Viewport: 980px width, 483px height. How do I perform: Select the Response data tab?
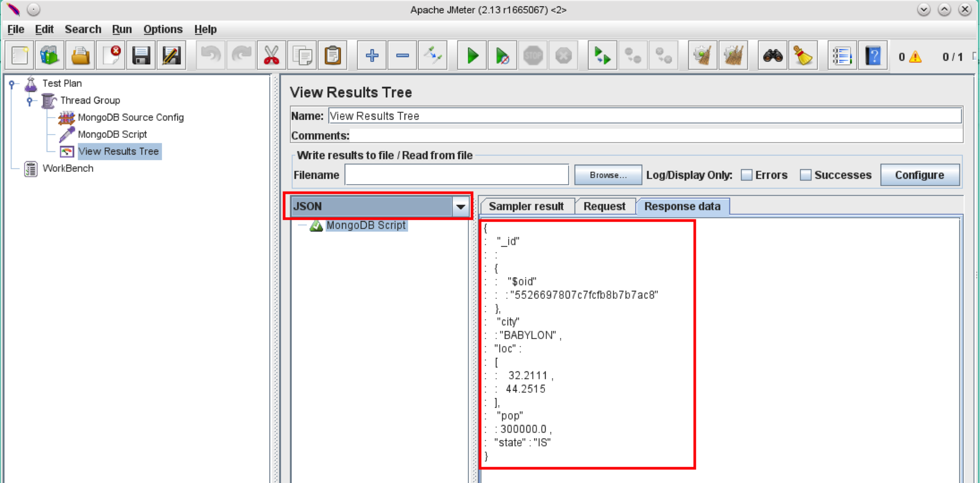[x=682, y=207]
